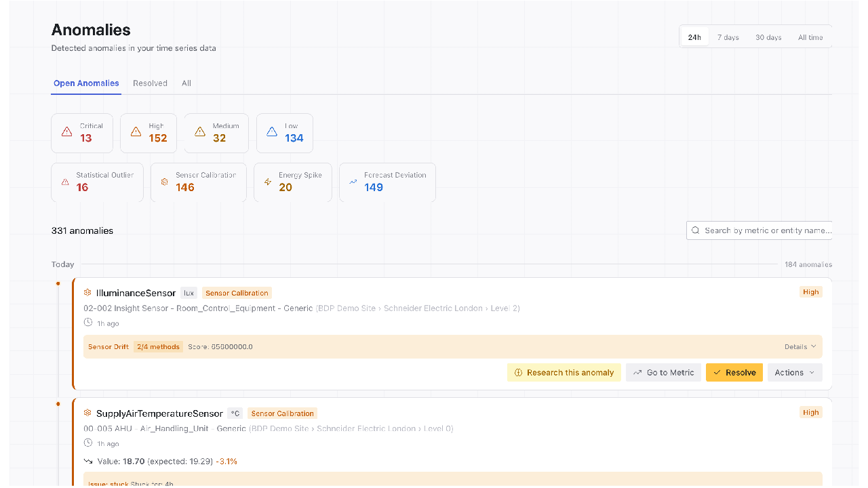Filter by Sensor Calibration type card
This screenshot has width=868, height=488.
click(x=199, y=182)
